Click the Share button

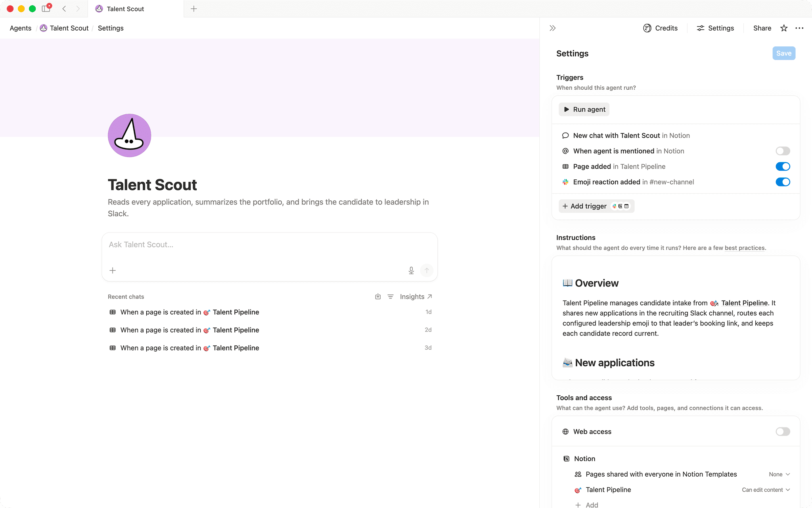tap(762, 28)
